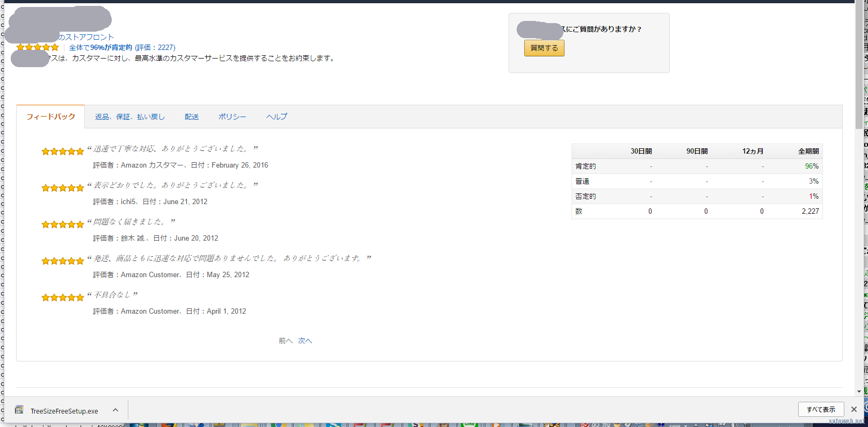Image resolution: width=868 pixels, height=427 pixels.
Task: Click reviewer line Amazon Customer April 1, 2012
Action: coord(170,311)
